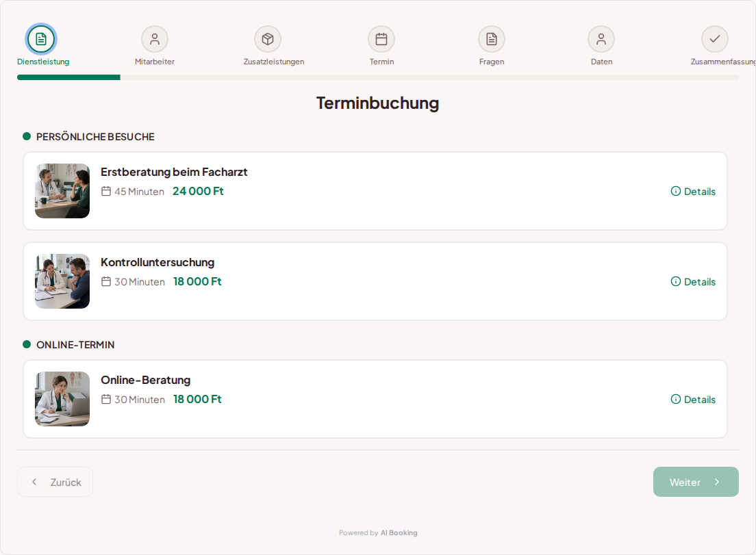Select the Erstberatung beim Facharzt title

[174, 172]
